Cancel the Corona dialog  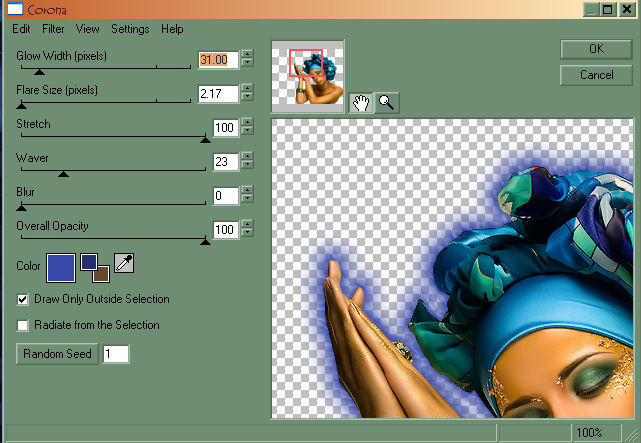tap(596, 75)
